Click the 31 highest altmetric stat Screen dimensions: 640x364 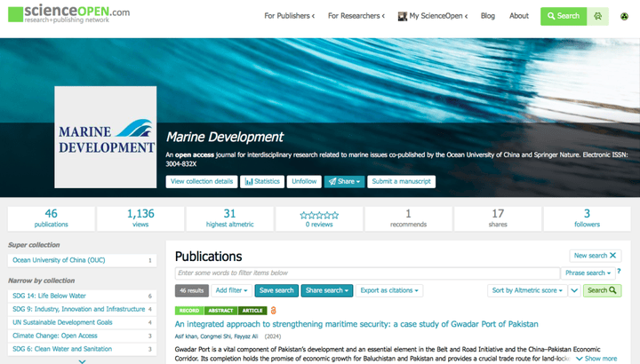coord(230,218)
